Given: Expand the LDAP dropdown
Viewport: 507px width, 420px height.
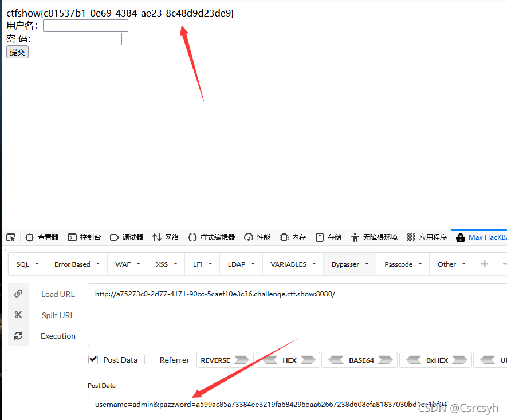Looking at the screenshot, I should pyautogui.click(x=241, y=264).
